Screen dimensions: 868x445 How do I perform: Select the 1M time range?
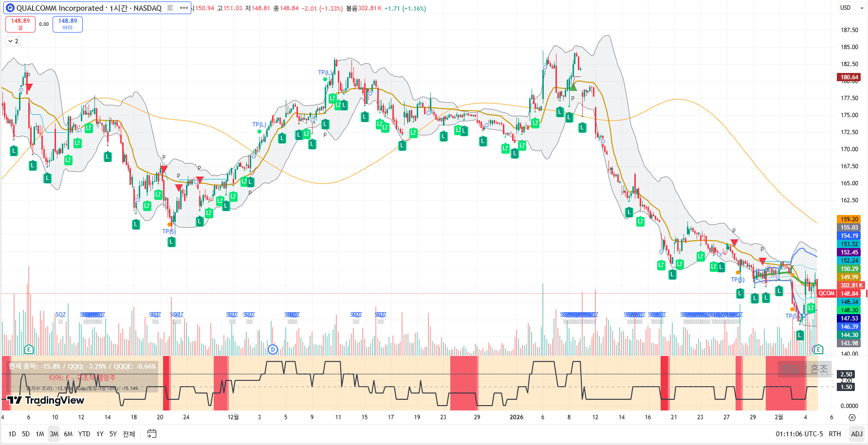[40, 434]
